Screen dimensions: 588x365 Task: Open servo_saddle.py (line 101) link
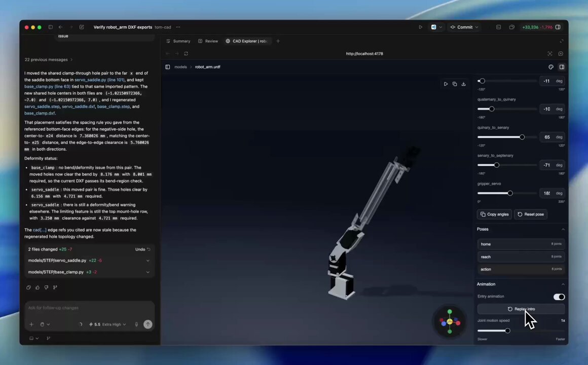pyautogui.click(x=99, y=80)
